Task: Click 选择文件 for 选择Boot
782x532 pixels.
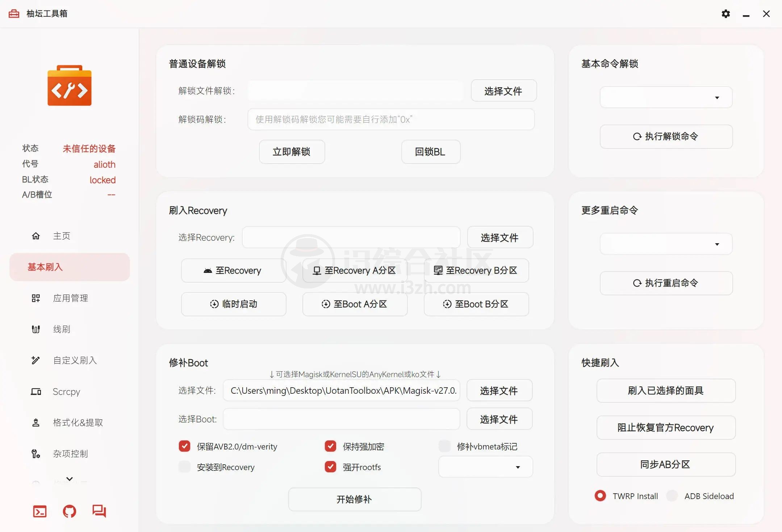Action: pos(499,419)
